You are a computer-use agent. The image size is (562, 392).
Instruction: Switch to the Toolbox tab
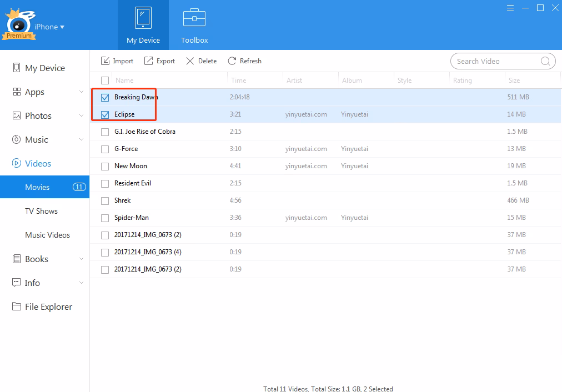(194, 25)
